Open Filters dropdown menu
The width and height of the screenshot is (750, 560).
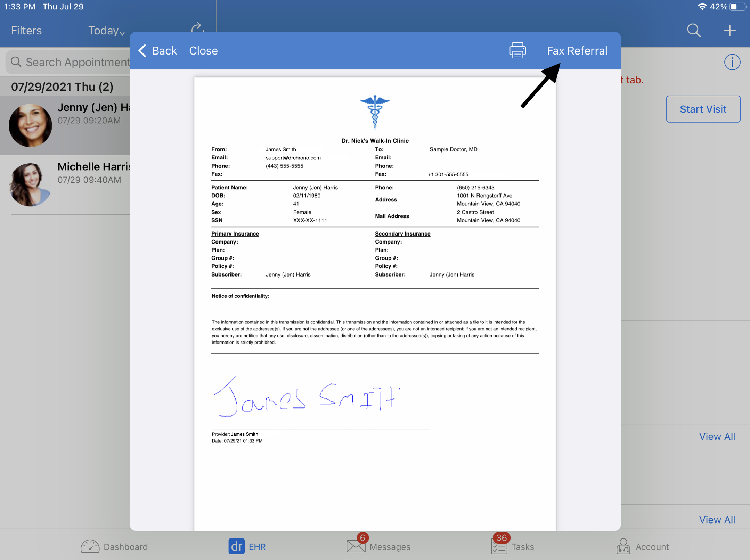pyautogui.click(x=26, y=30)
